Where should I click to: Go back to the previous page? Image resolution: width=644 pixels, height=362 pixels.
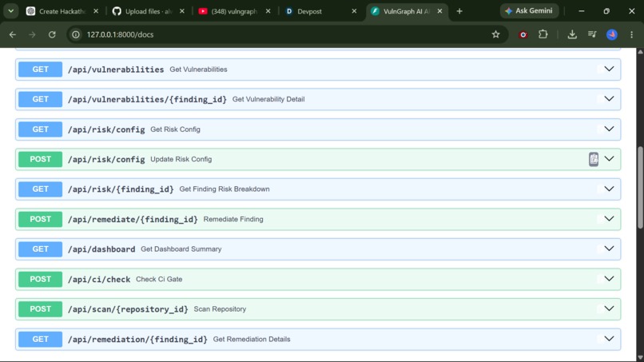tap(13, 34)
